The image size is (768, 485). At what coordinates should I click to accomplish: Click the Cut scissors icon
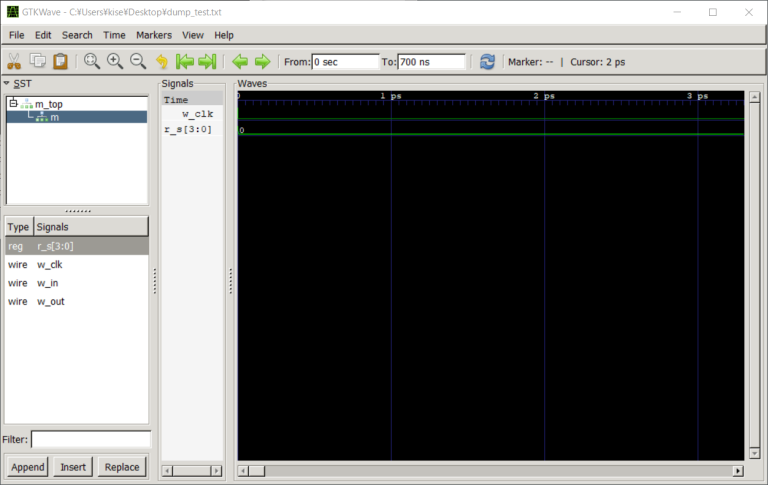pyautogui.click(x=15, y=62)
